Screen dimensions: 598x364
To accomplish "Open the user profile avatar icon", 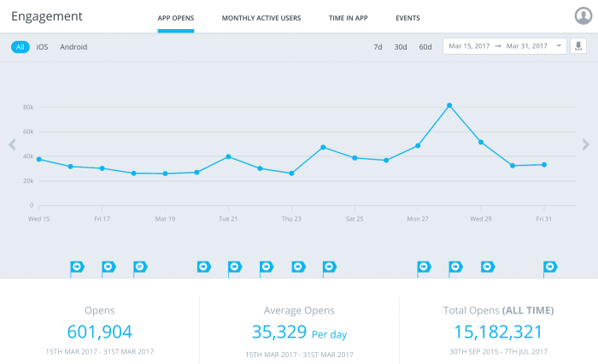I will coord(583,16).
